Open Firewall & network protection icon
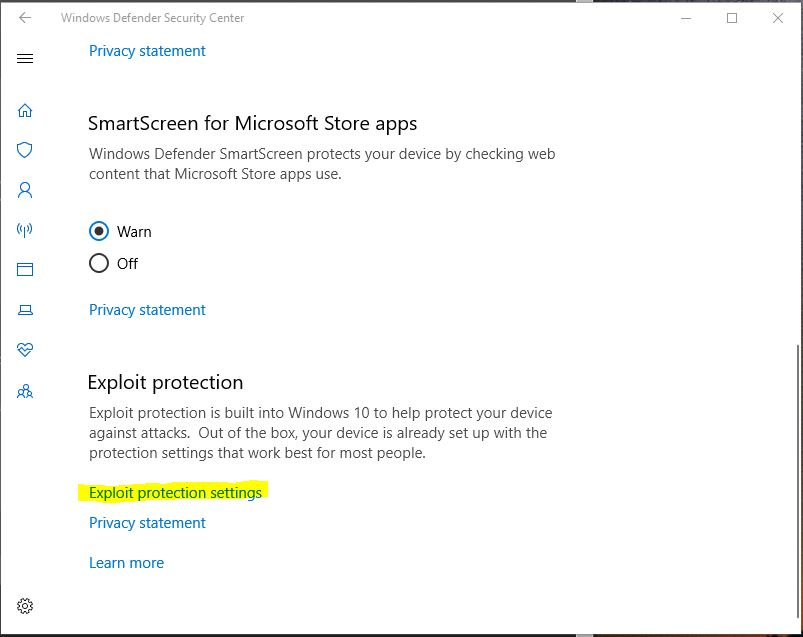The image size is (803, 637). click(25, 230)
